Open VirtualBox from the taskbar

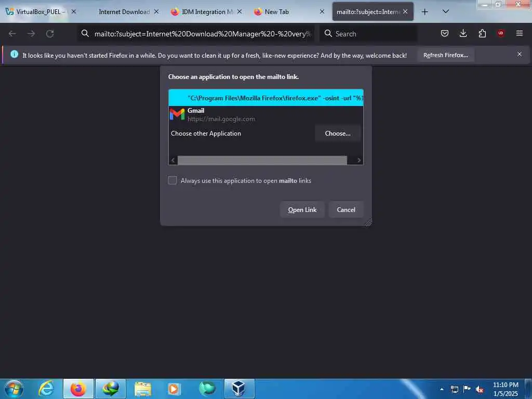click(239, 389)
